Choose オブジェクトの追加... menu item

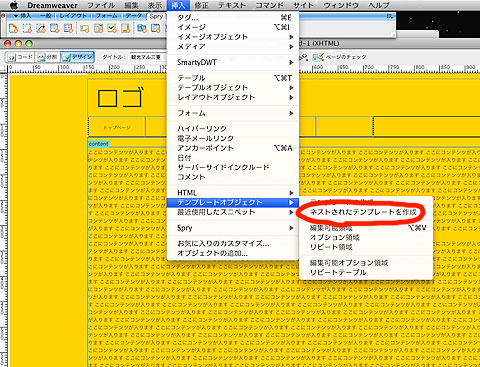[x=233, y=253]
